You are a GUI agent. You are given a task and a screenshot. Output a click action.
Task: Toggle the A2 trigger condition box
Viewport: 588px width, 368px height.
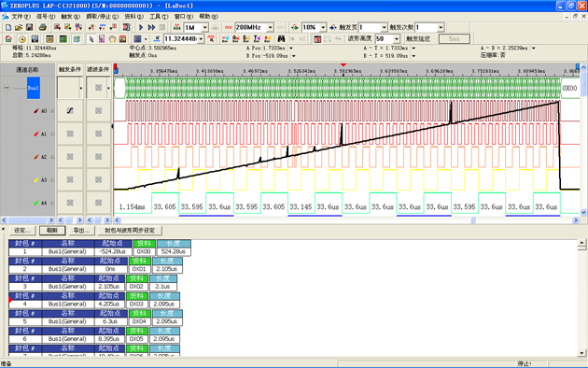coord(70,157)
